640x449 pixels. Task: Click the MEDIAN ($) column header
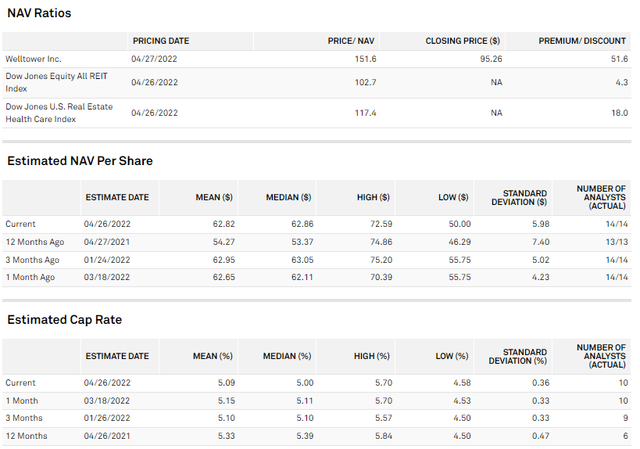pyautogui.click(x=289, y=198)
